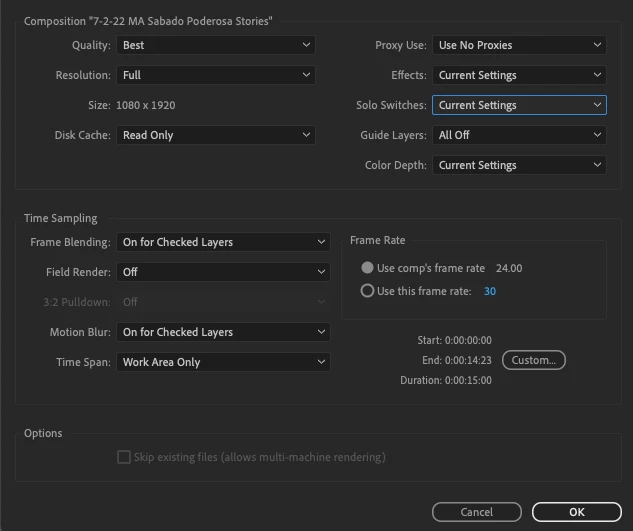The width and height of the screenshot is (633, 531).
Task: Open the Effects dropdown
Action: click(519, 75)
